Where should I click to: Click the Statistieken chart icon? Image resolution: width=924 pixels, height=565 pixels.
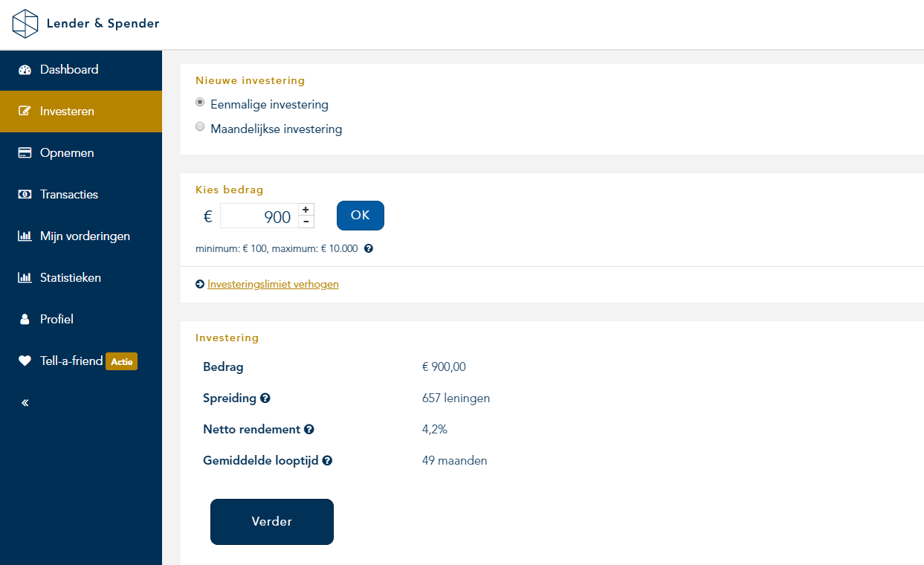click(x=25, y=278)
